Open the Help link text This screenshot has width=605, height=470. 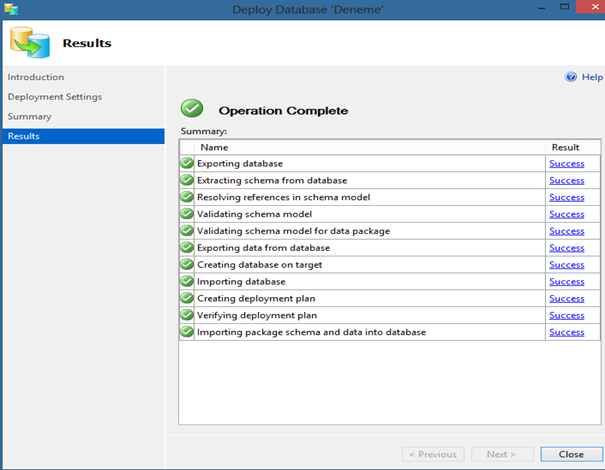[x=592, y=77]
